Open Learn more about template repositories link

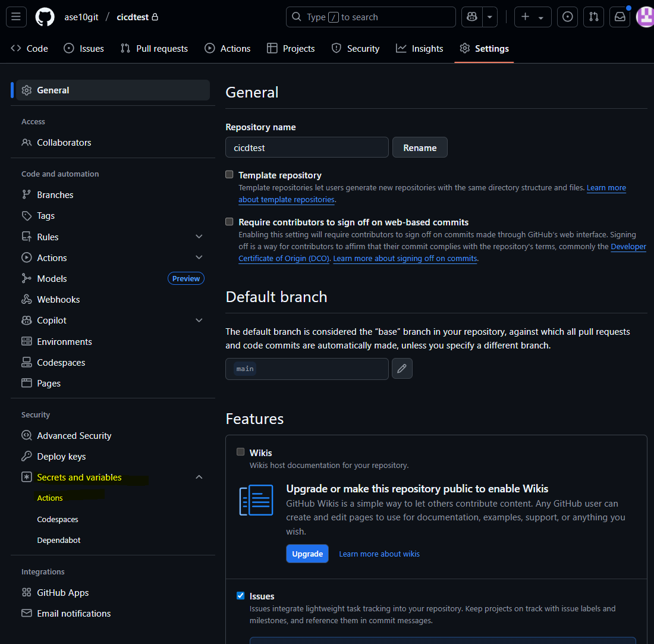coord(432,193)
